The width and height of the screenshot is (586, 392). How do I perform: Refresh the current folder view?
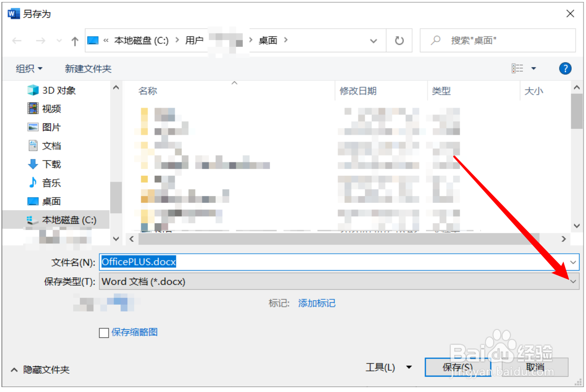point(400,40)
